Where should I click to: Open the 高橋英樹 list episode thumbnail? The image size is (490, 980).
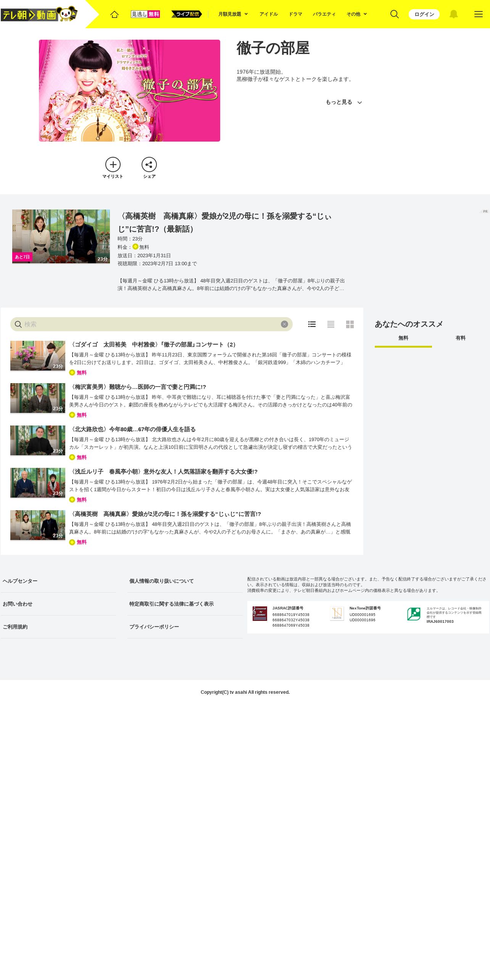coord(38,525)
